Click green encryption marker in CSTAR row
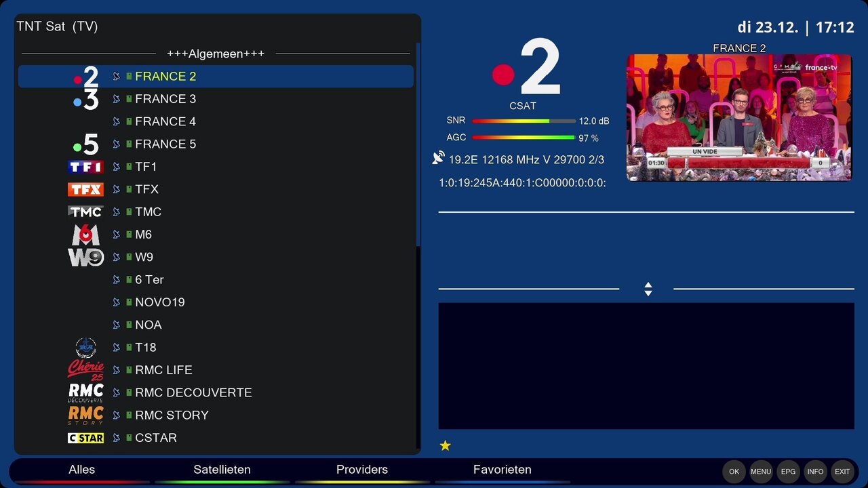The width and height of the screenshot is (868, 488). (x=129, y=438)
